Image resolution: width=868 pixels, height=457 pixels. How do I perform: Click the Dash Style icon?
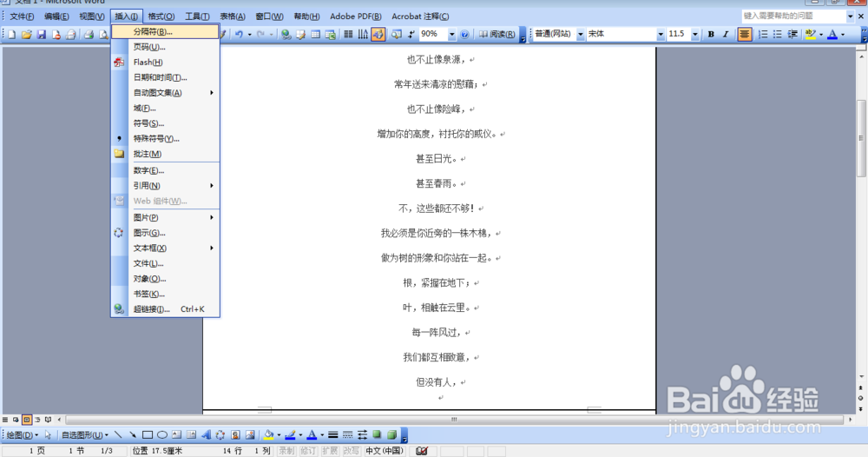[348, 434]
